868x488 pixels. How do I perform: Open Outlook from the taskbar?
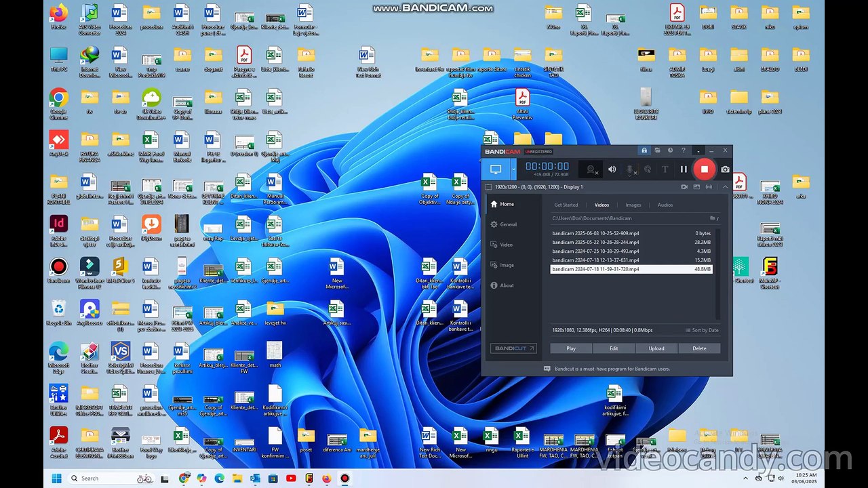[255, 478]
